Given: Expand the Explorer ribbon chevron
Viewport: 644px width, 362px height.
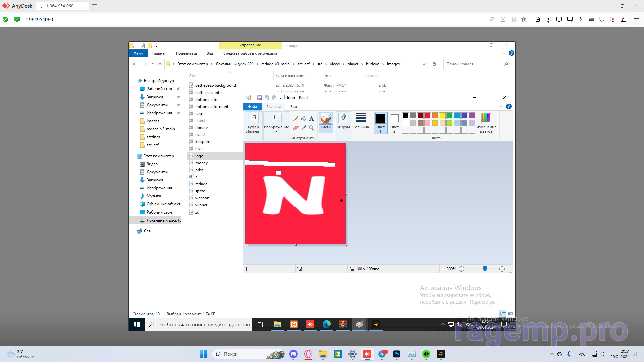Looking at the screenshot, I should (x=504, y=53).
